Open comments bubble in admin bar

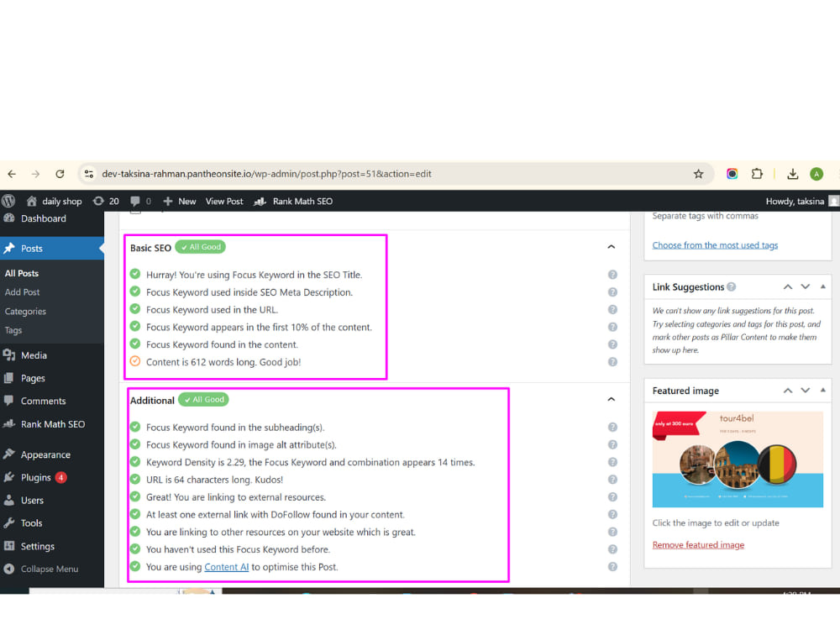click(x=140, y=202)
